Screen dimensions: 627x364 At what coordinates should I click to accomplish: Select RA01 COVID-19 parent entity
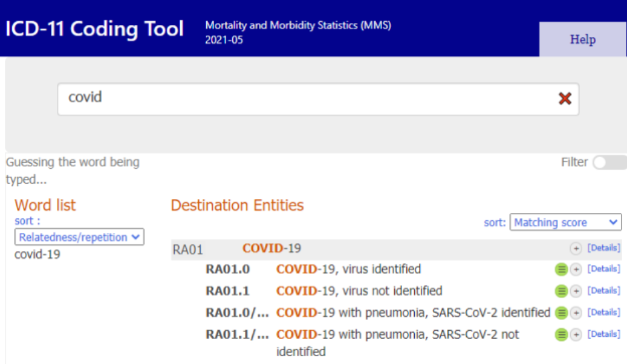[x=271, y=249]
